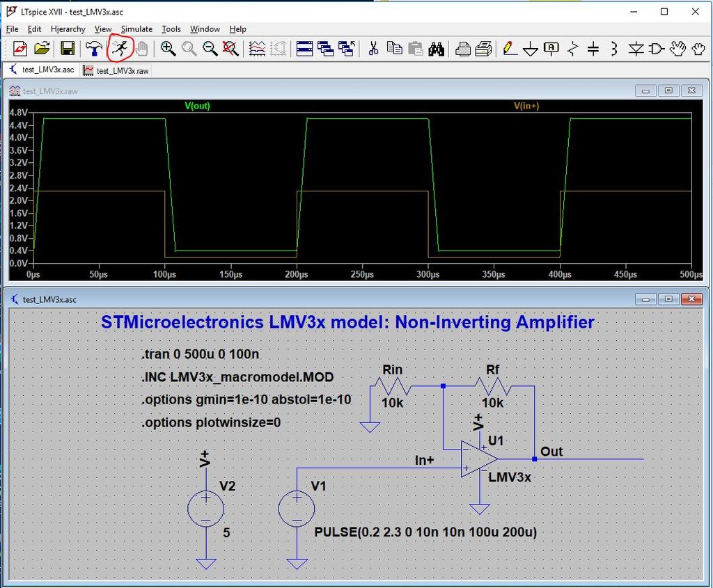Autorange the plot axes icon
This screenshot has height=588, width=713.
point(258,49)
